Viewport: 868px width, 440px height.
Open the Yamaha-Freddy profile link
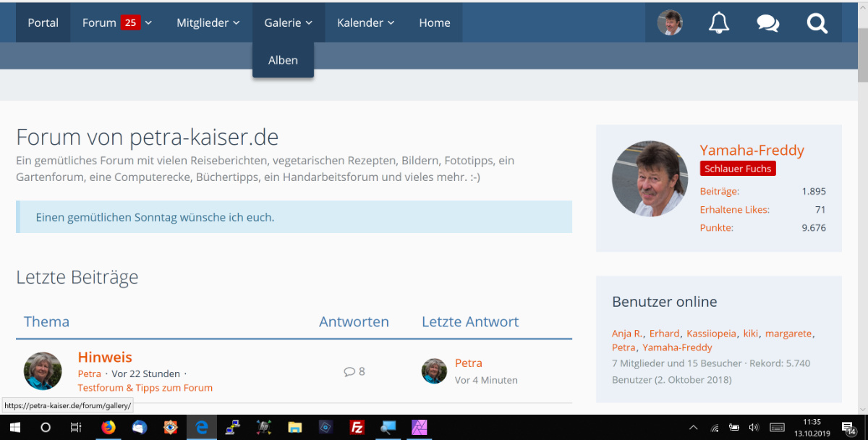coord(752,151)
